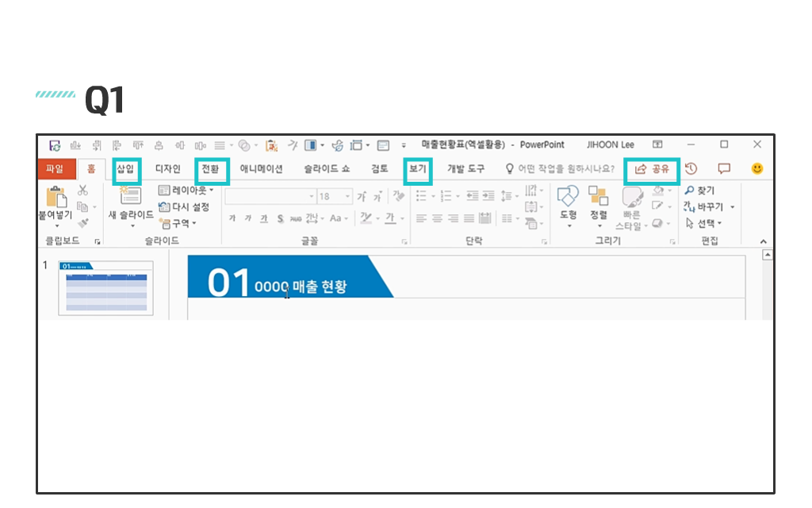The width and height of the screenshot is (812, 508).
Task: Switch to the 슬라이드 쇼 tab
Action: coord(327,169)
